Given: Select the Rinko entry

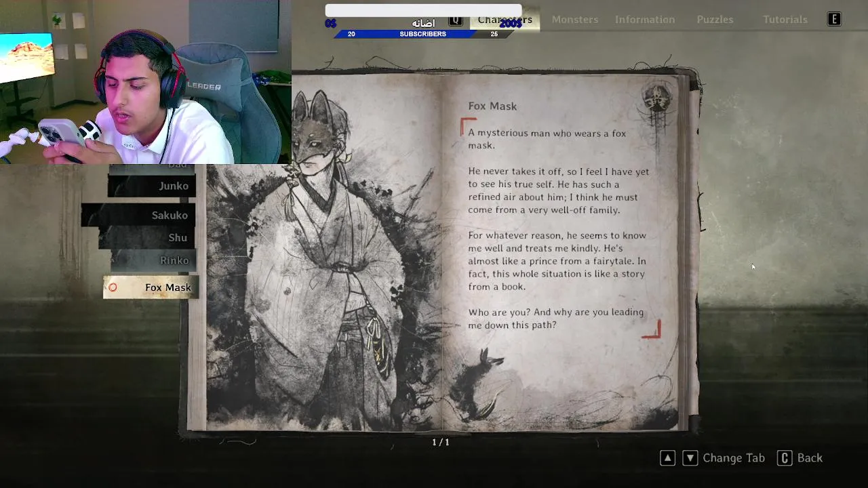Looking at the screenshot, I should point(153,260).
